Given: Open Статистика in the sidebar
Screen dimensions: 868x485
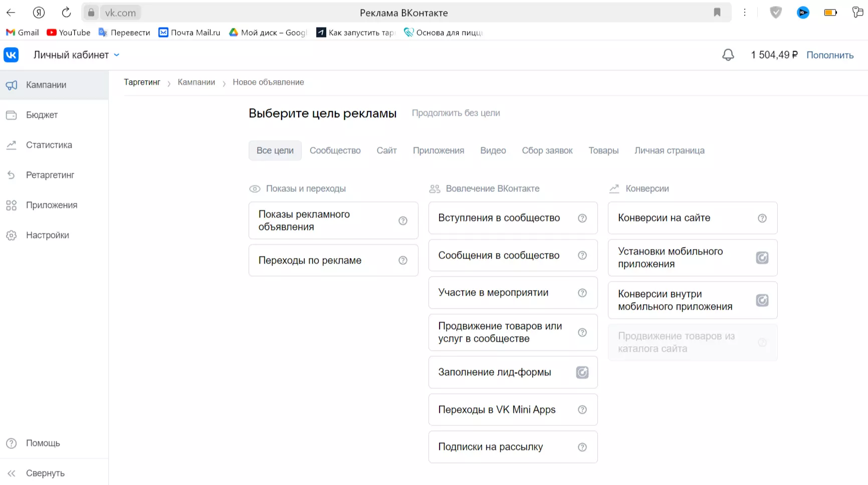Looking at the screenshot, I should [49, 145].
